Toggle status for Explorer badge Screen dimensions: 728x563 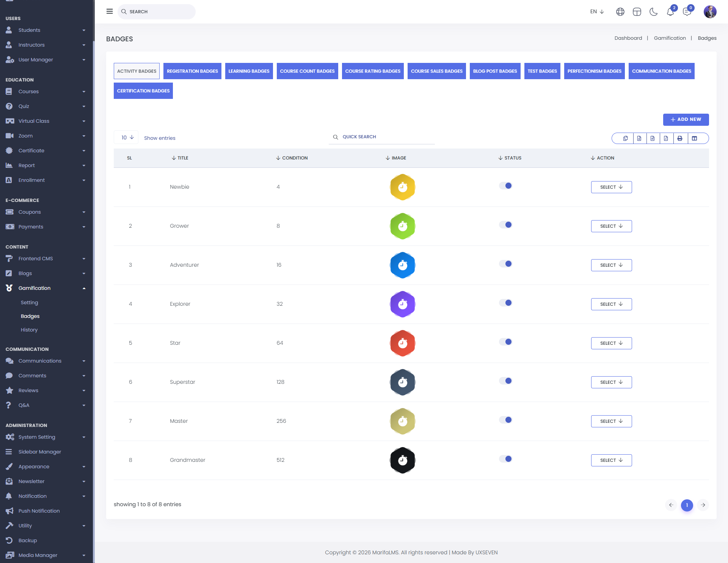505,303
